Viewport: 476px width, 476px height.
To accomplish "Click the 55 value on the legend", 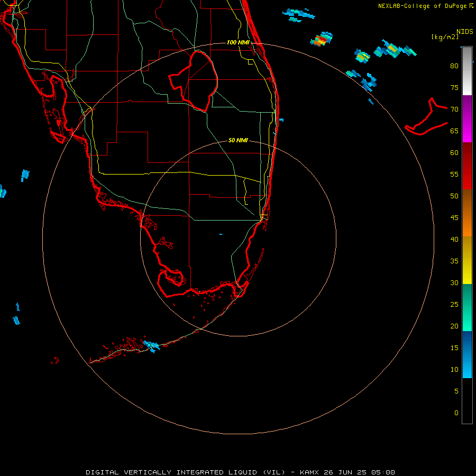I will pyautogui.click(x=454, y=174).
